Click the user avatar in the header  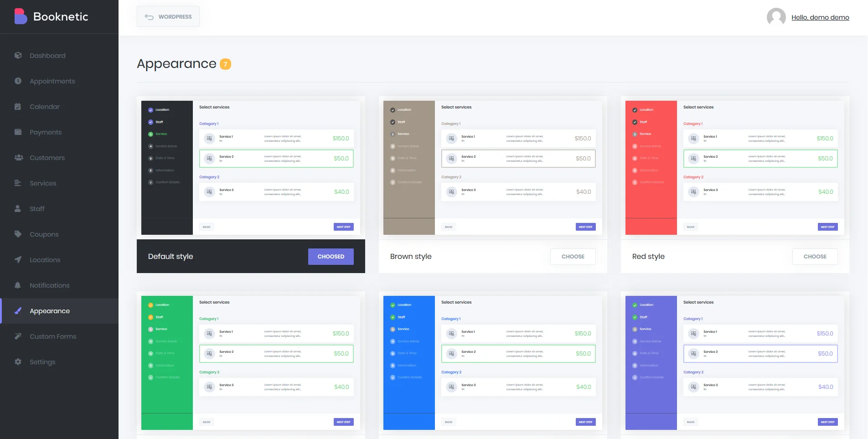tap(775, 17)
